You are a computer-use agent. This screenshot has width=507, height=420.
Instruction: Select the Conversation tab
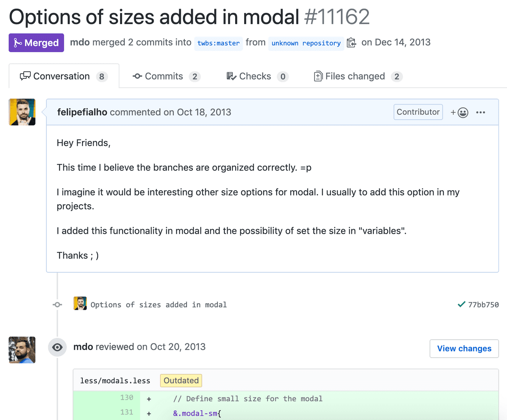tap(62, 76)
